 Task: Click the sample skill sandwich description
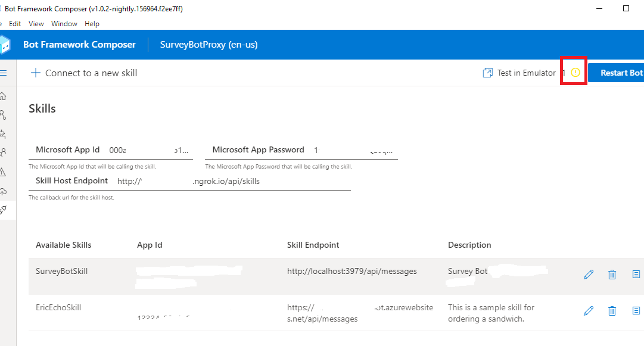coord(491,313)
